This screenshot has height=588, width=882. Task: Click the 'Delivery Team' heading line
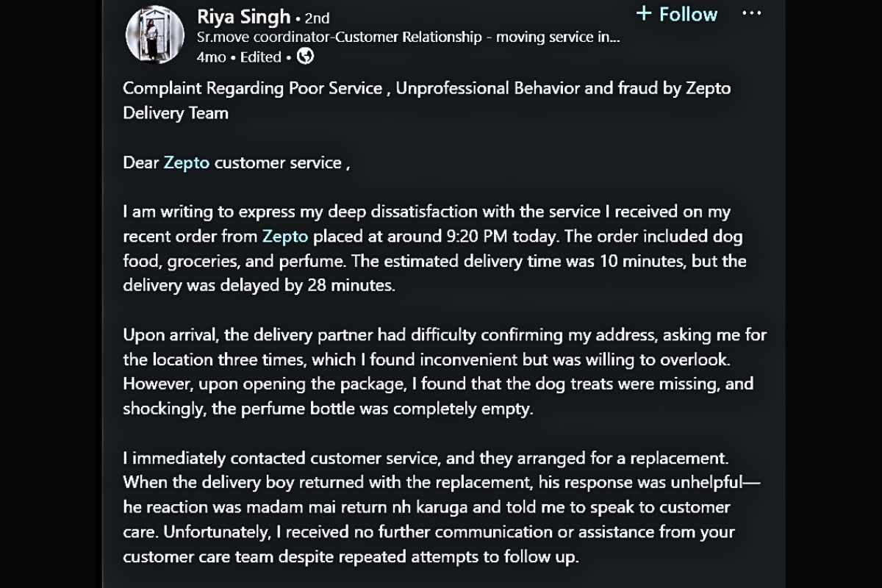pyautogui.click(x=176, y=112)
